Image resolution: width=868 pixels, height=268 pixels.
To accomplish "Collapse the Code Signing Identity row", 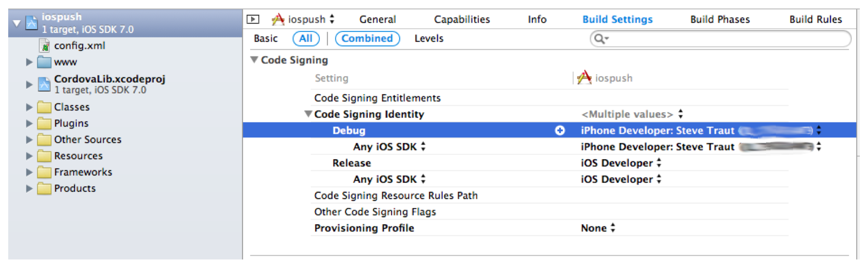I will point(308,114).
